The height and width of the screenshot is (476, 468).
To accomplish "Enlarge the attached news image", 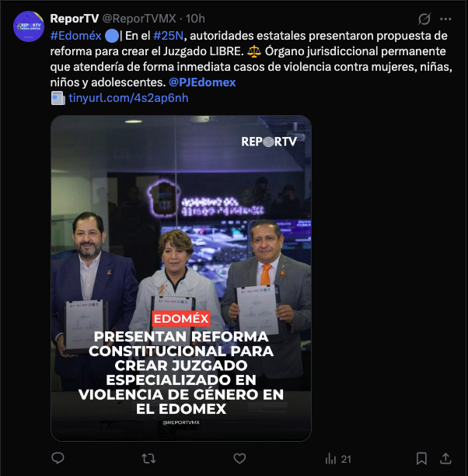I will 181,278.
